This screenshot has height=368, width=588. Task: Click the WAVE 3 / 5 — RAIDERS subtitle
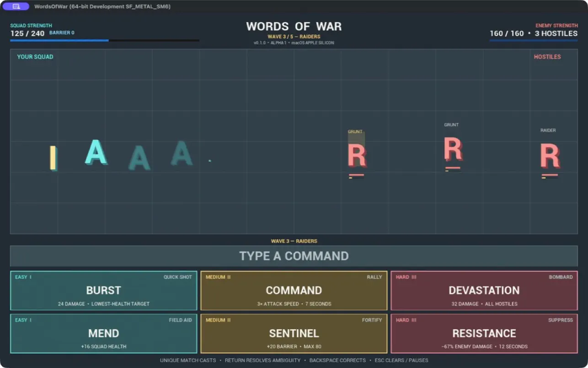tap(294, 37)
